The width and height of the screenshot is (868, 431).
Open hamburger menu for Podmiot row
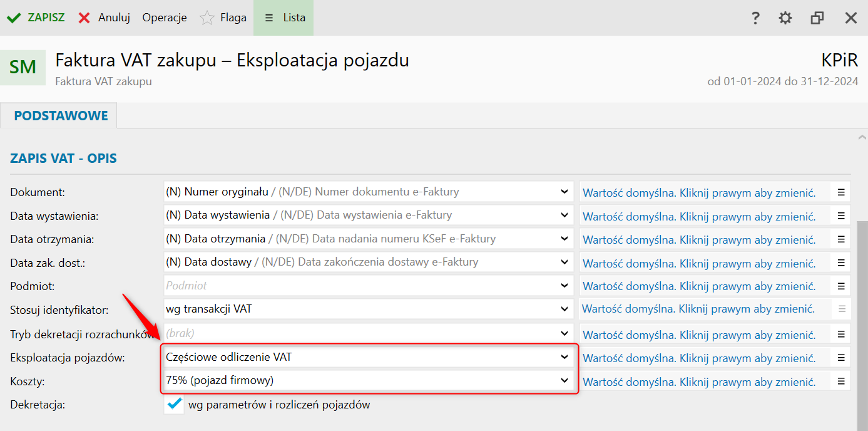(841, 286)
